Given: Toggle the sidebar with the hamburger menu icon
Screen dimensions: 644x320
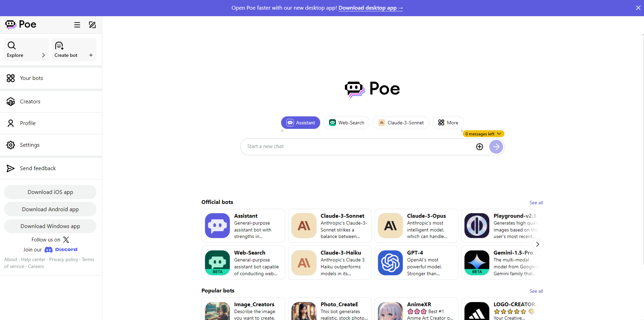Looking at the screenshot, I should (77, 25).
